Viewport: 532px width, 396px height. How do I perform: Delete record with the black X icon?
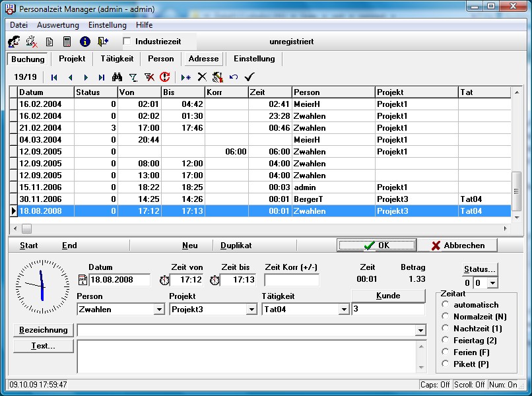(x=202, y=77)
